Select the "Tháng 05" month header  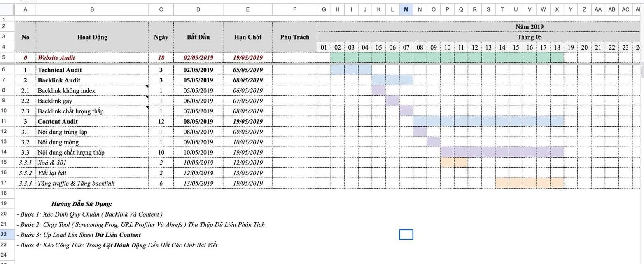530,37
